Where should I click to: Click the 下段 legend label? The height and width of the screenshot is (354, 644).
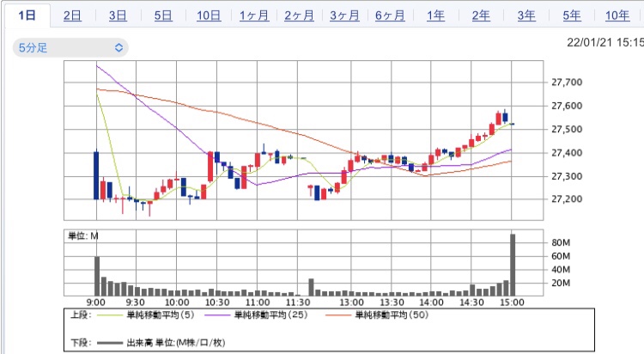point(81,343)
